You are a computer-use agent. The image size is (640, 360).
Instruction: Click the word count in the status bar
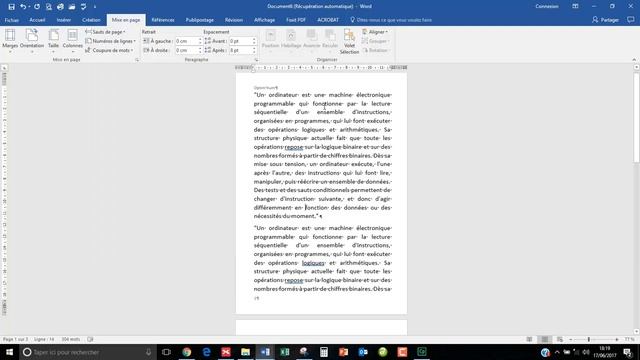[x=71, y=339]
